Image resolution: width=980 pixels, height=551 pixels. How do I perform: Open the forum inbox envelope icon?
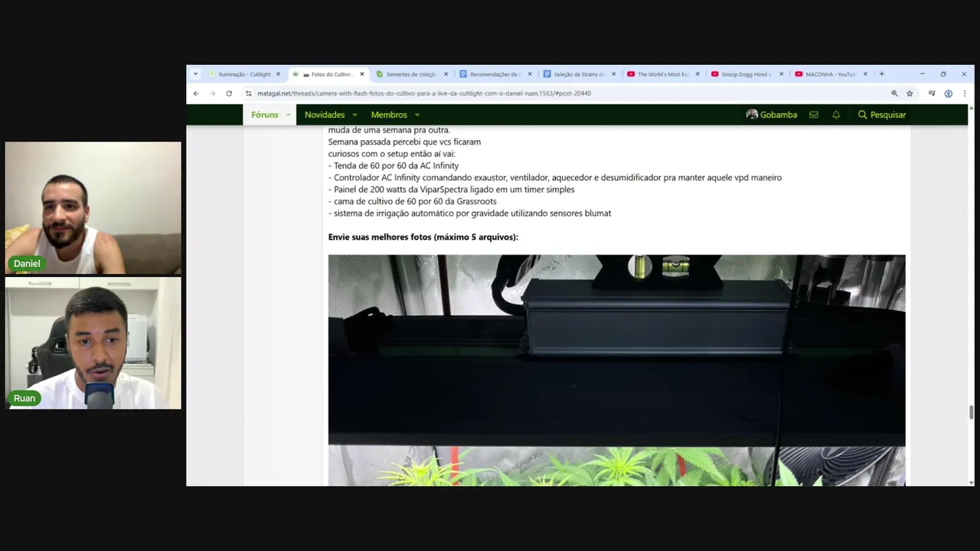pos(814,115)
